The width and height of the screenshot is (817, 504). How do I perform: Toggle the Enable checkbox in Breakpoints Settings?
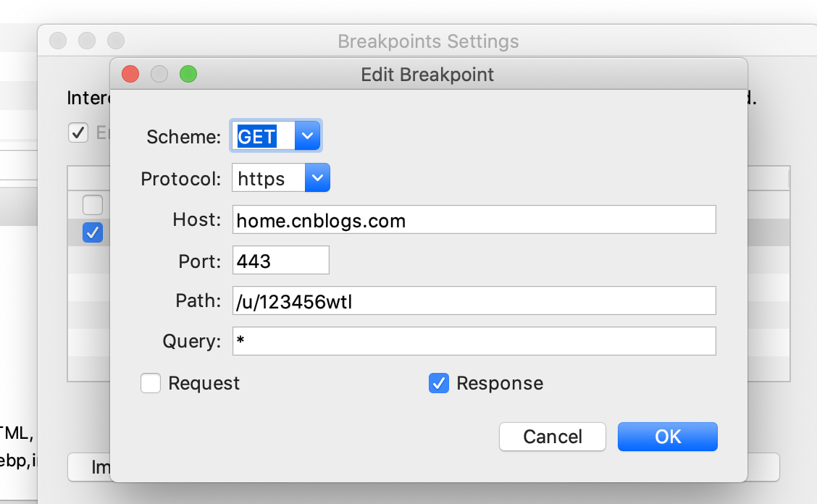coord(77,133)
